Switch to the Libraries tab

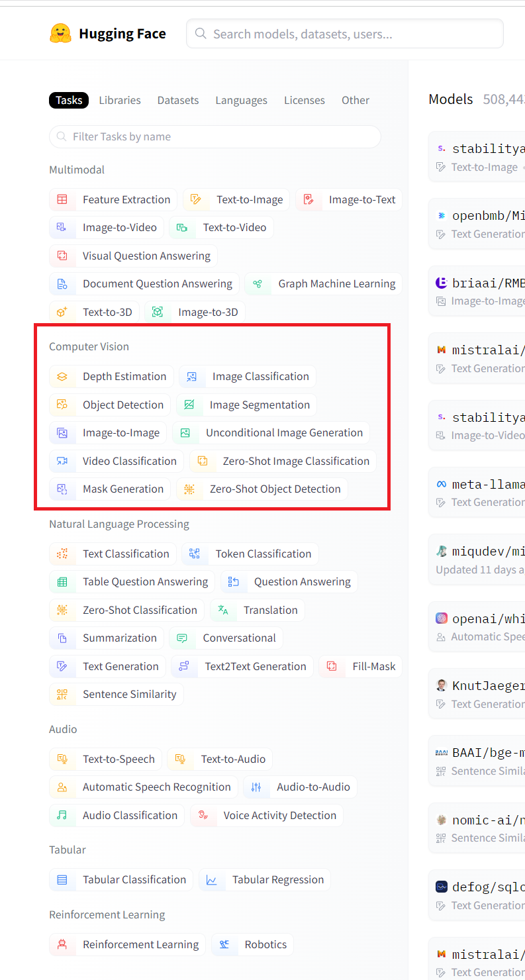pyautogui.click(x=120, y=100)
